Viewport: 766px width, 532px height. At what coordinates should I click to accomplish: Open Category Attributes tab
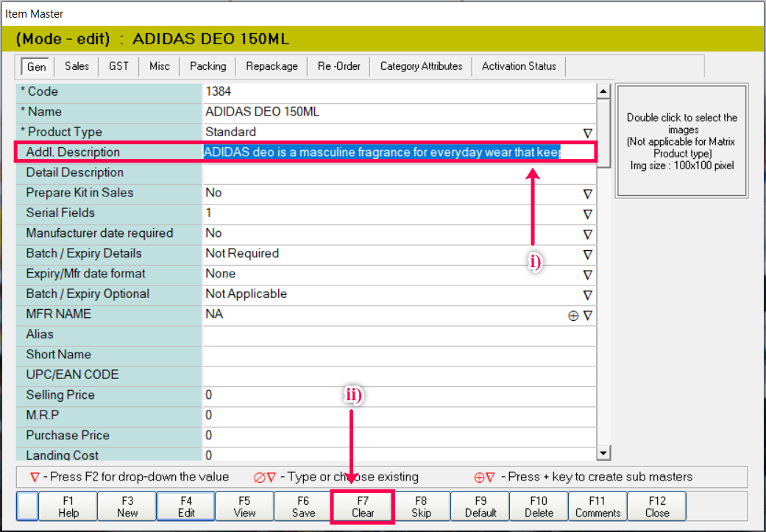pyautogui.click(x=421, y=66)
